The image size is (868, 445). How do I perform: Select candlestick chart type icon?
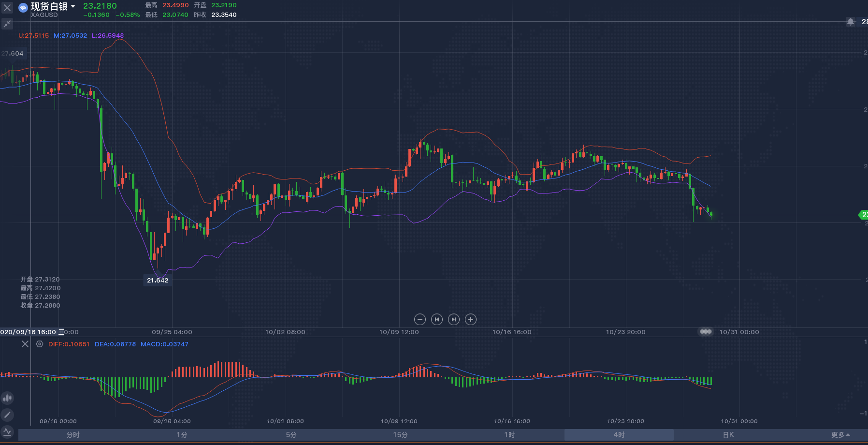click(7, 398)
